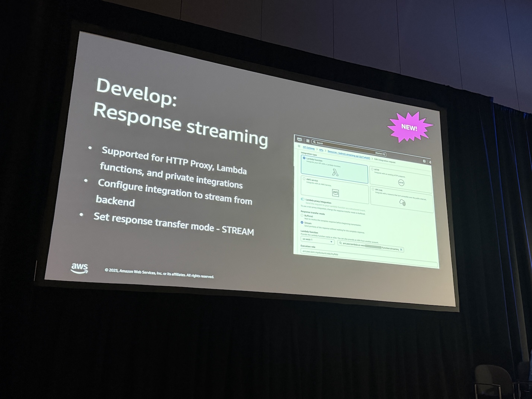Select the HTTP integration radio button
532x399 pixels.
(372, 169)
